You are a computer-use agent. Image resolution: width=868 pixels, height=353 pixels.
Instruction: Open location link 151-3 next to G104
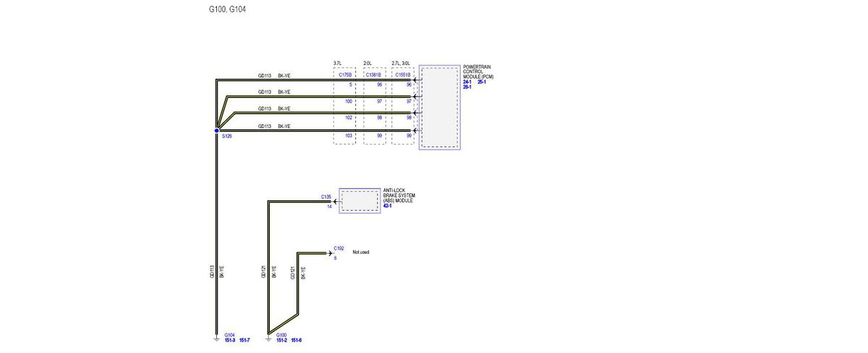click(x=230, y=340)
